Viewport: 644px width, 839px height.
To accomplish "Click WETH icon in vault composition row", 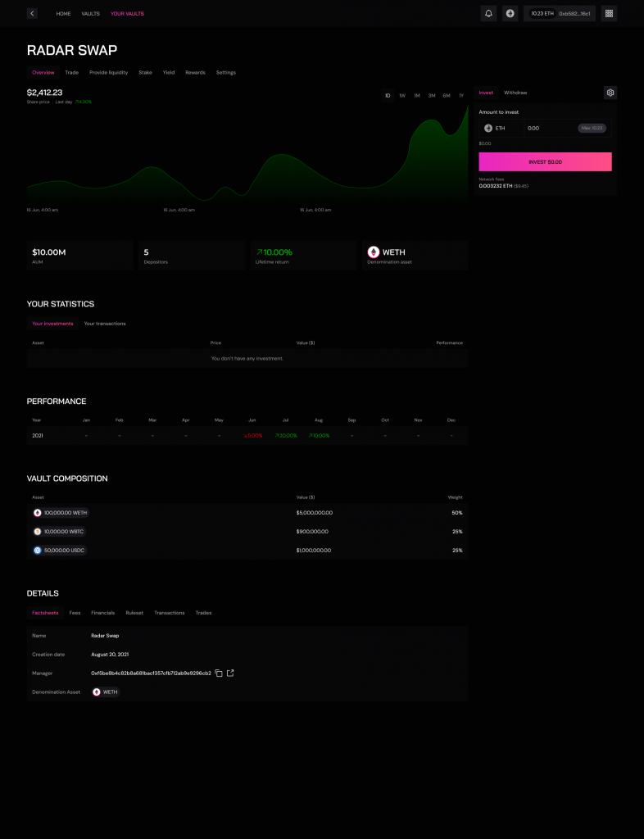I will (x=38, y=513).
